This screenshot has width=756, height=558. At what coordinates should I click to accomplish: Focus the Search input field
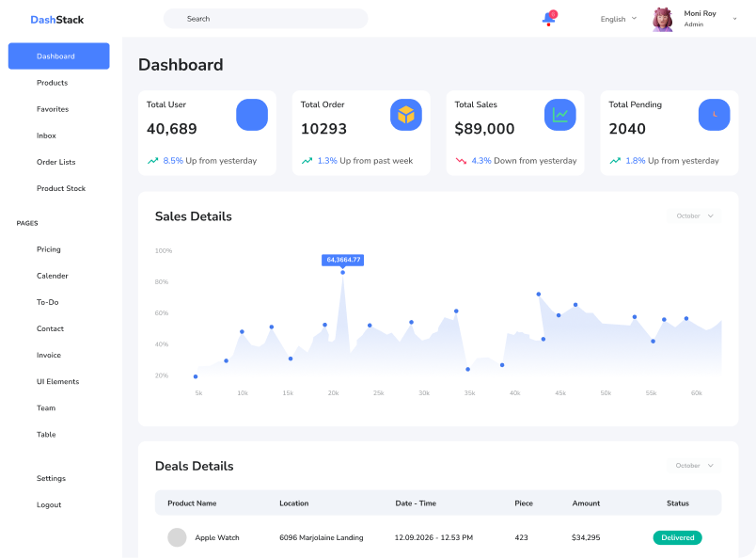tap(266, 18)
